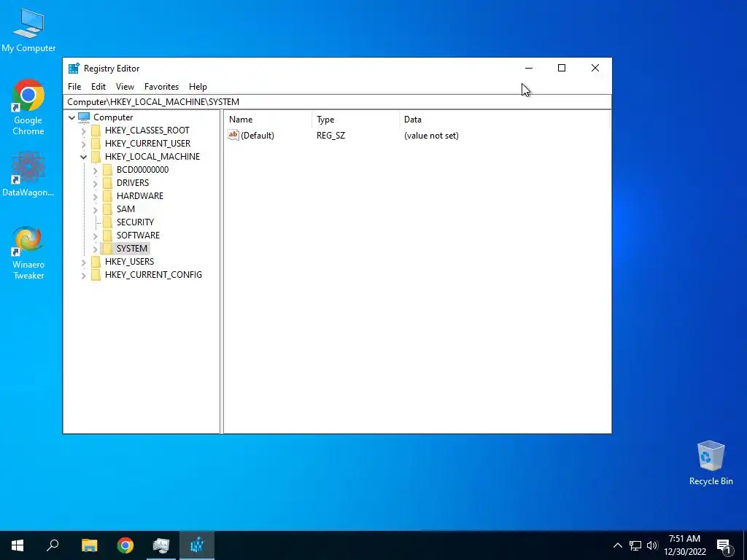The width and height of the screenshot is (747, 560).
Task: Select the (Default) value name
Action: (258, 135)
